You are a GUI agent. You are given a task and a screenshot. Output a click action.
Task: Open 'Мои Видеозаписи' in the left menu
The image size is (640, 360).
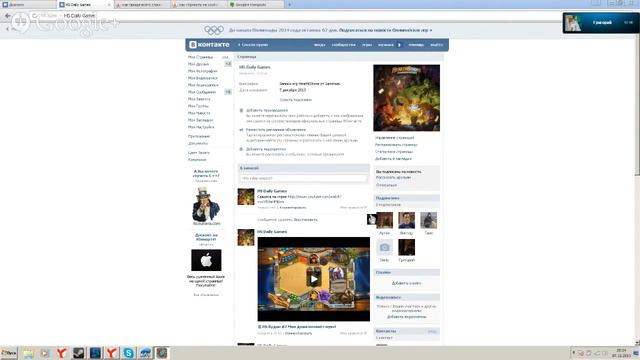point(203,78)
